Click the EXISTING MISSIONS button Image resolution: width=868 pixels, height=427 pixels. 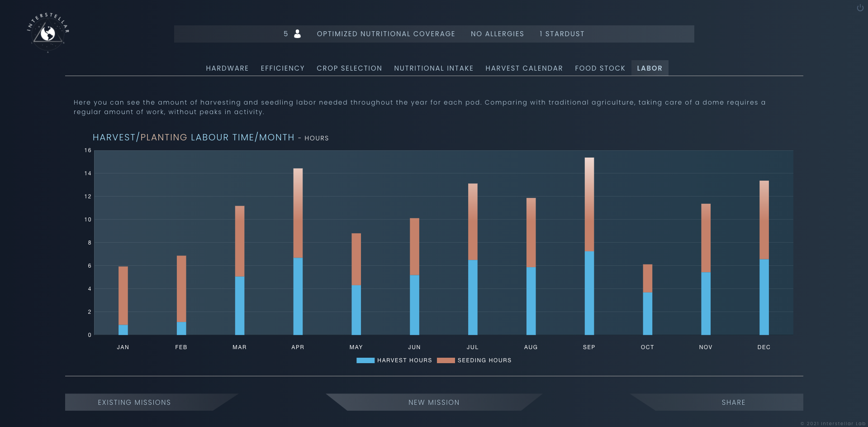coord(134,402)
